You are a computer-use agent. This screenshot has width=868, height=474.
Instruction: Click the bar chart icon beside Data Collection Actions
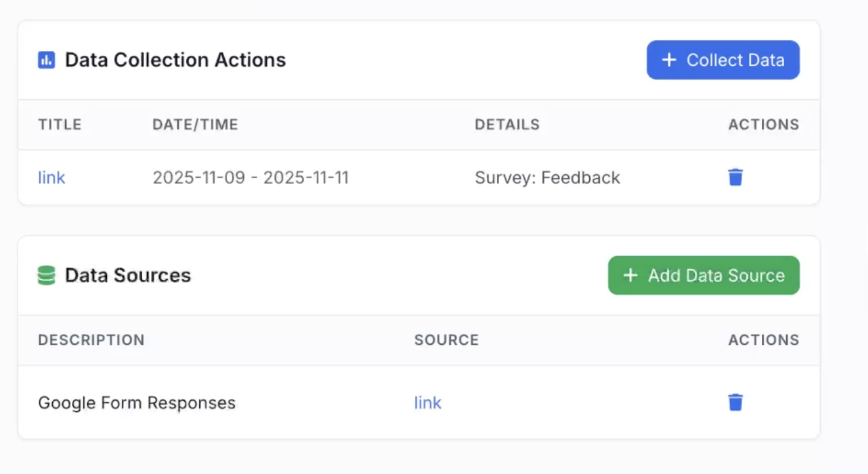pos(47,60)
